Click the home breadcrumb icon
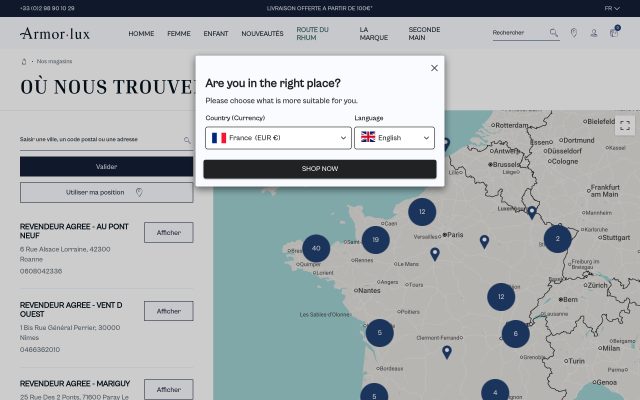This screenshot has height=400, width=640. pyautogui.click(x=24, y=62)
